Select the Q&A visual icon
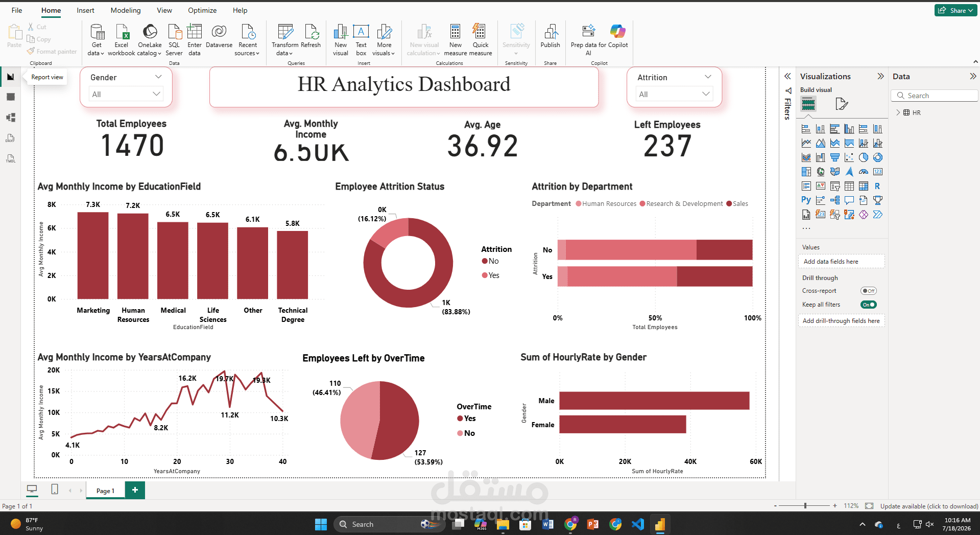This screenshot has height=535, width=980. [x=849, y=200]
